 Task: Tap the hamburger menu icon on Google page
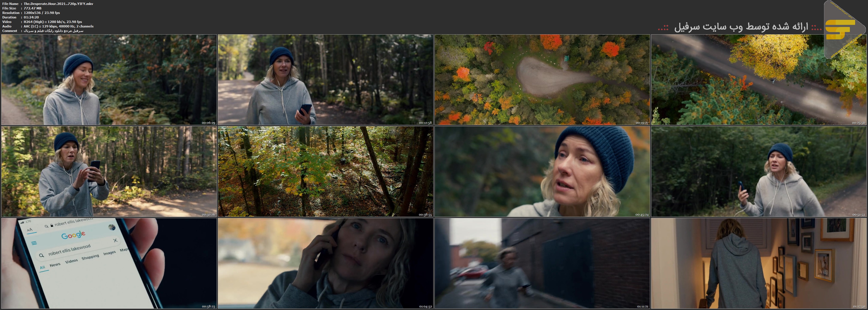tap(34, 243)
